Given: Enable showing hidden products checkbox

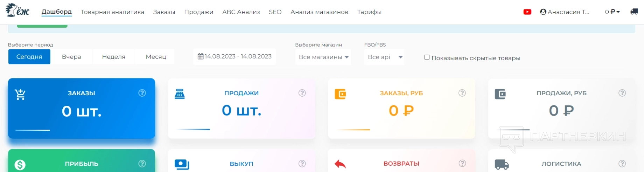Looking at the screenshot, I should click(x=427, y=57).
